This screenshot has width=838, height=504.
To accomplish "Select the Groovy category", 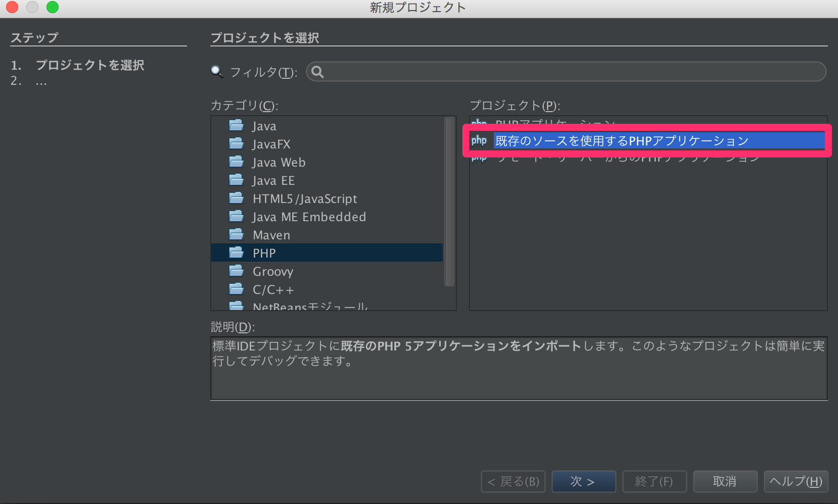I will (273, 271).
